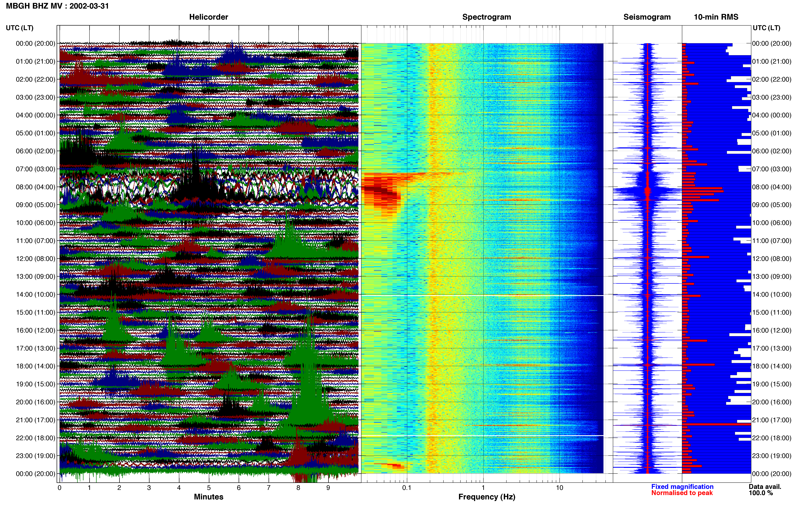Click the '10' frequency tick label
Image resolution: width=812 pixels, height=508 pixels.
[559, 488]
